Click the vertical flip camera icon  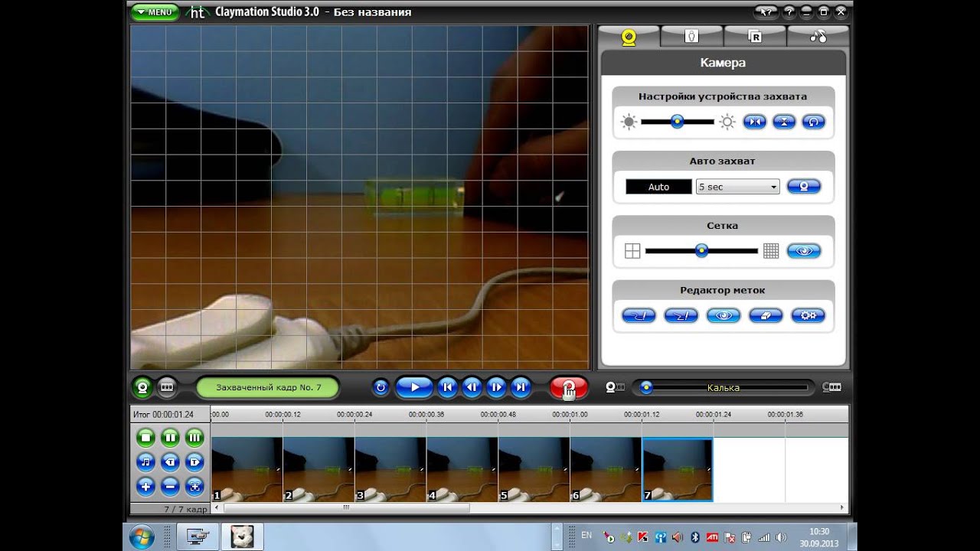click(784, 122)
